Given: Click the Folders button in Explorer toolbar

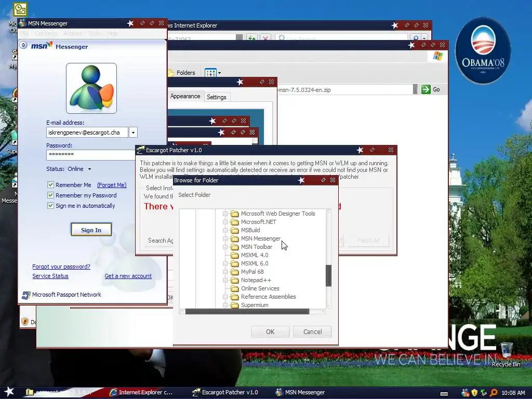Looking at the screenshot, I should coord(182,73).
